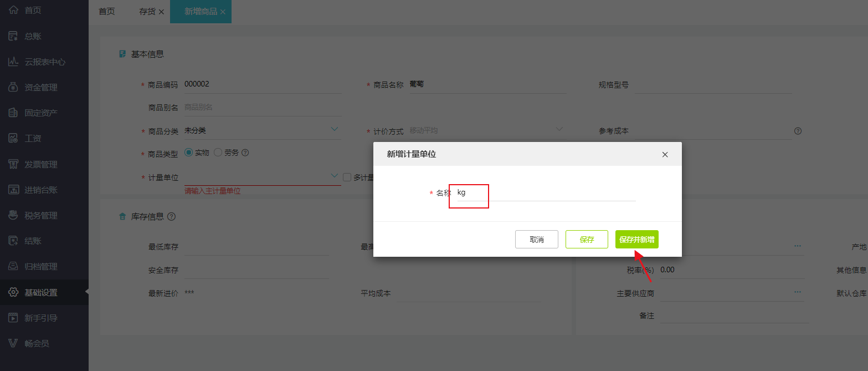Click the 平均成本 input field
Screen dimensions: 868x371
468,293
